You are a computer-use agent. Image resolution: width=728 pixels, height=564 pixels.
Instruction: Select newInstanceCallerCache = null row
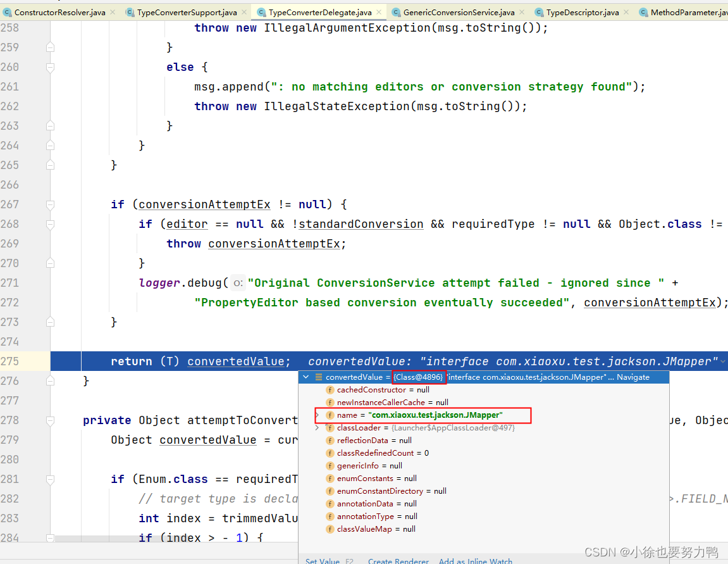[483, 403]
